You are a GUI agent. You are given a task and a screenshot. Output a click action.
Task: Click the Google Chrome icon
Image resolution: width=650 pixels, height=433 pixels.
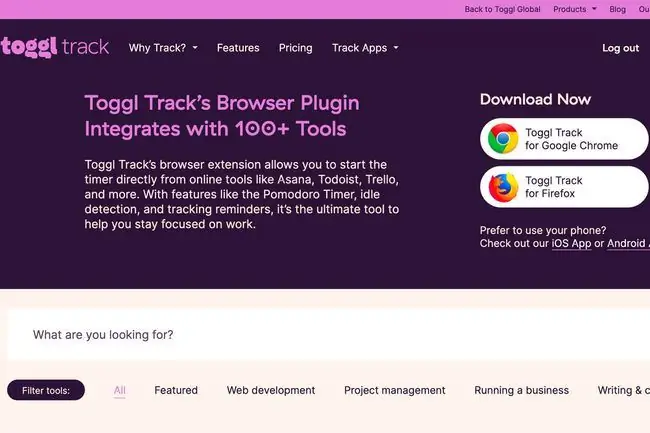pyautogui.click(x=503, y=139)
